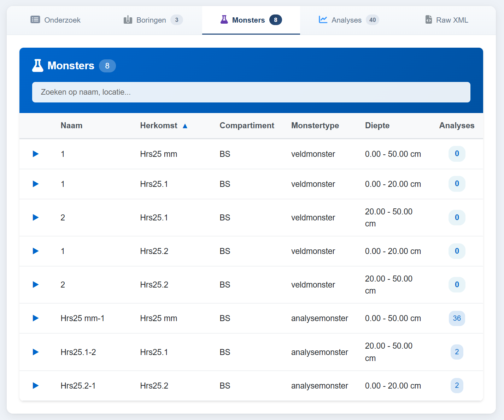Click the drill icon on Boringen tab
Image resolution: width=504 pixels, height=420 pixels.
[128, 20]
